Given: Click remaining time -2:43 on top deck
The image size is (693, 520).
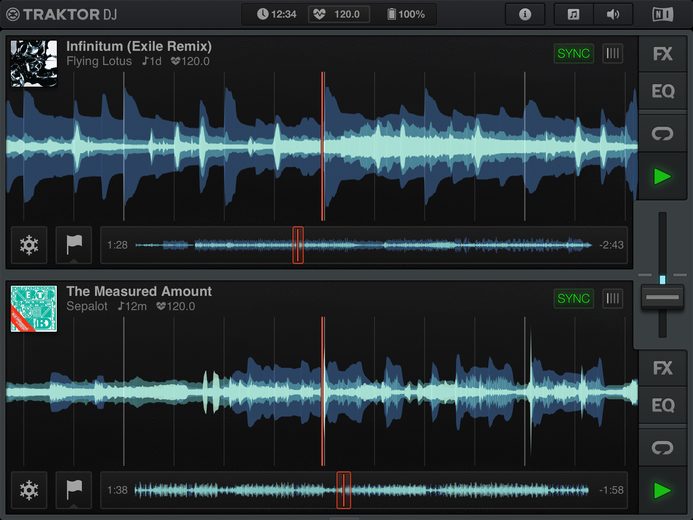Looking at the screenshot, I should pos(612,245).
